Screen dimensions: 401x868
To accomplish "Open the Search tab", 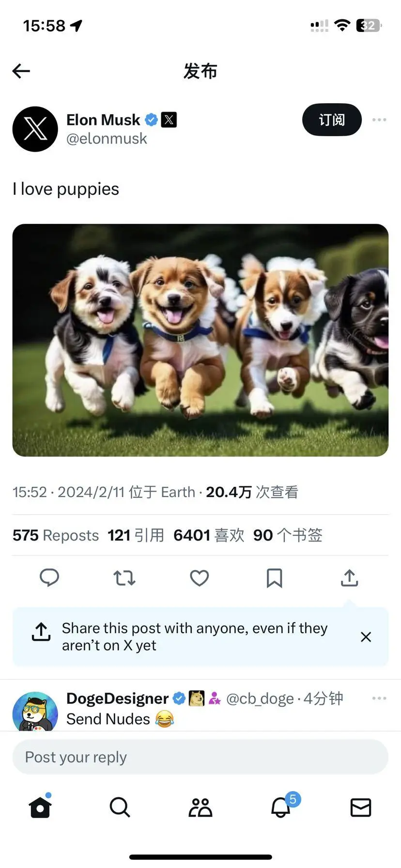I will (x=120, y=807).
